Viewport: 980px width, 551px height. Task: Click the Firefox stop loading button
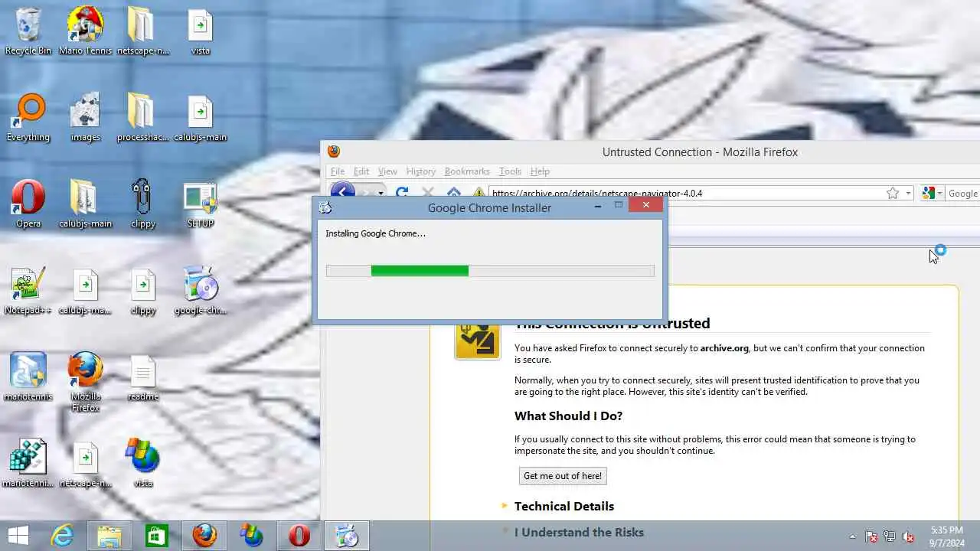tap(428, 193)
